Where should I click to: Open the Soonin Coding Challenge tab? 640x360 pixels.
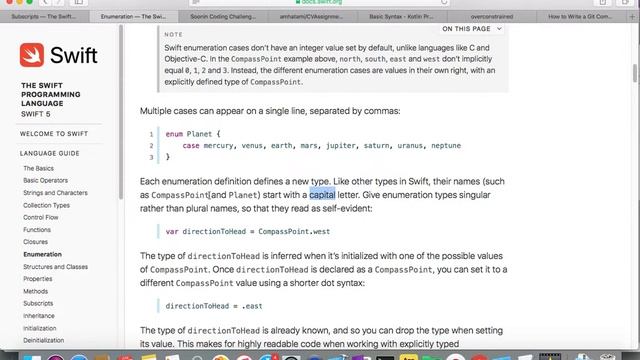click(223, 17)
